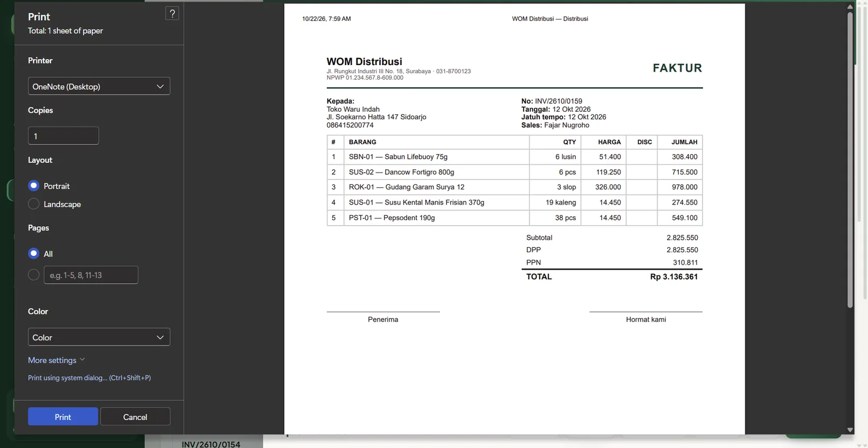Click the PPN value 310.811
This screenshot has height=448, width=868.
point(685,263)
